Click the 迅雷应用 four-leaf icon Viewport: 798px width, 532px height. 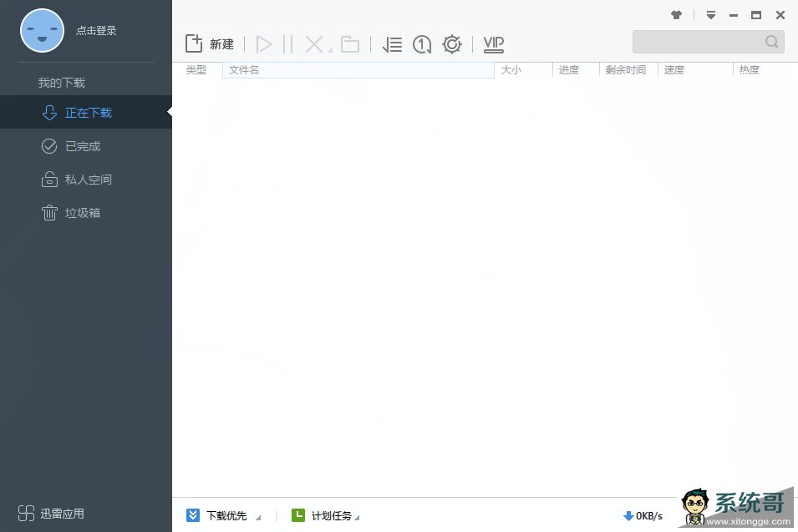26,513
